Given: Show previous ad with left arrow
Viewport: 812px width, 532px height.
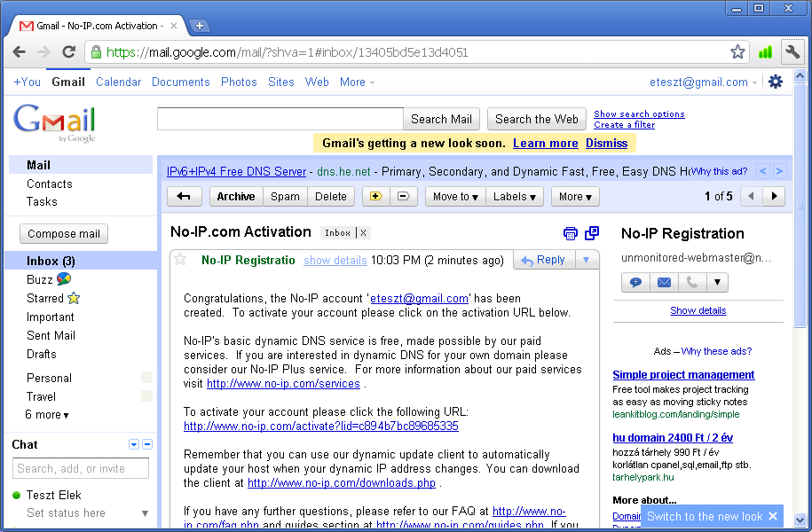Looking at the screenshot, I should 763,171.
